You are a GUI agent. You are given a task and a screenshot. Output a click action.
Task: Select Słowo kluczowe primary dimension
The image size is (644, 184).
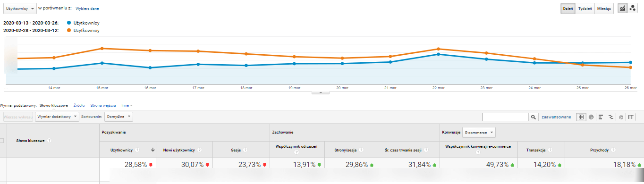click(54, 105)
